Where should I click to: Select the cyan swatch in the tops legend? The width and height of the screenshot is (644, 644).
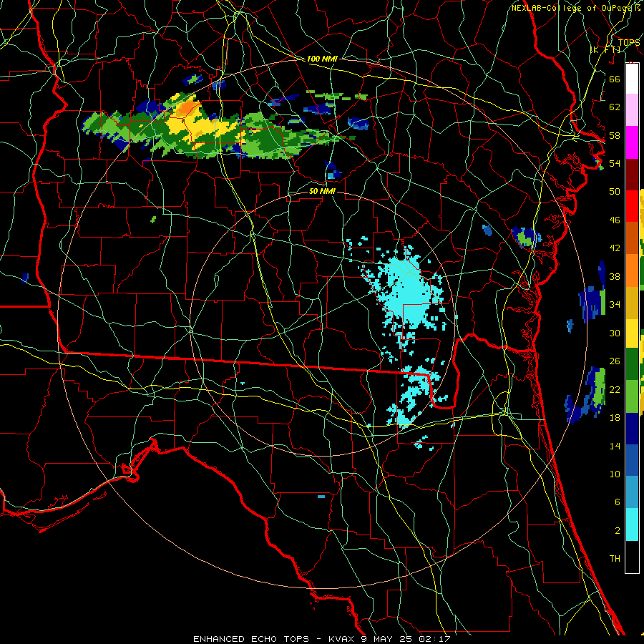tap(632, 525)
